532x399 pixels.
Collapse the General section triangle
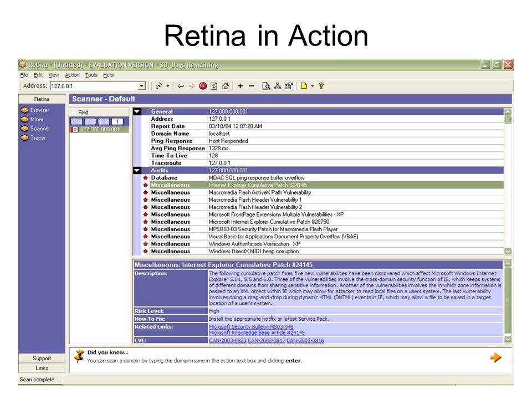click(x=137, y=111)
